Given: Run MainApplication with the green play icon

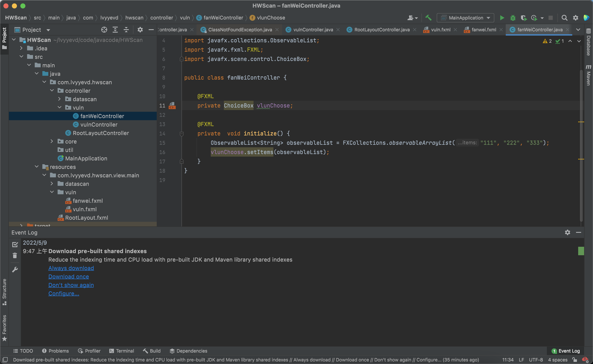Looking at the screenshot, I should 502,18.
